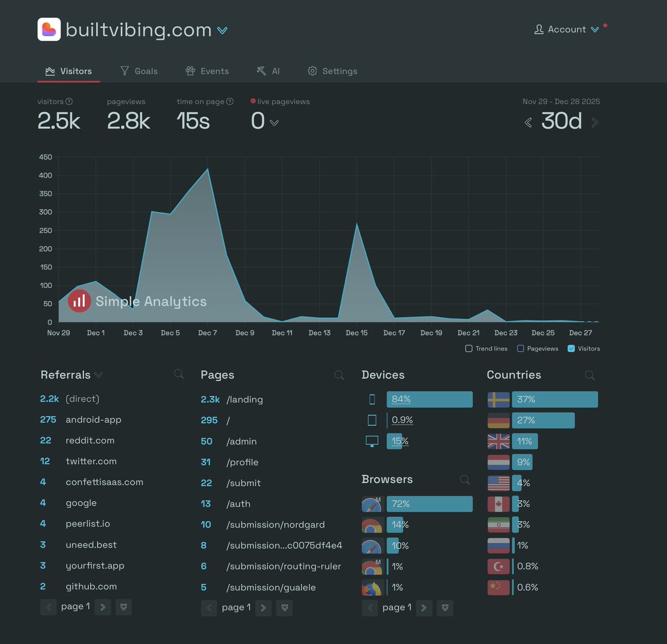Uncheck the Visitors checkbox

[x=571, y=348]
